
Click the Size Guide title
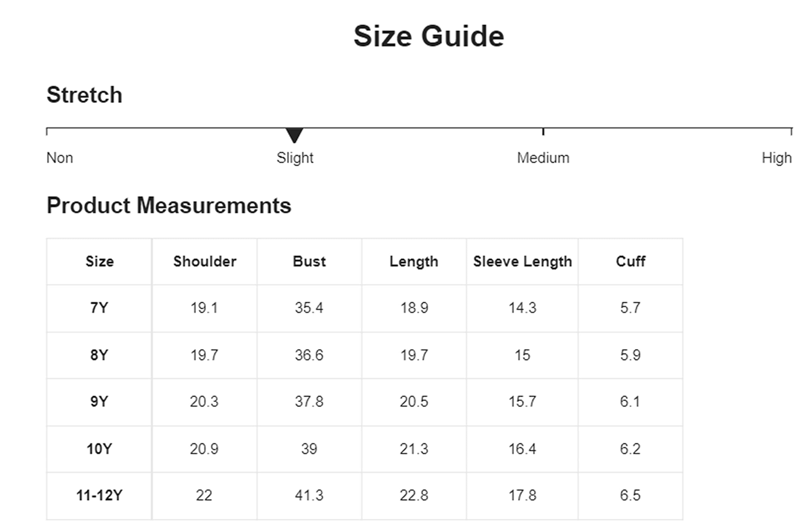click(429, 36)
